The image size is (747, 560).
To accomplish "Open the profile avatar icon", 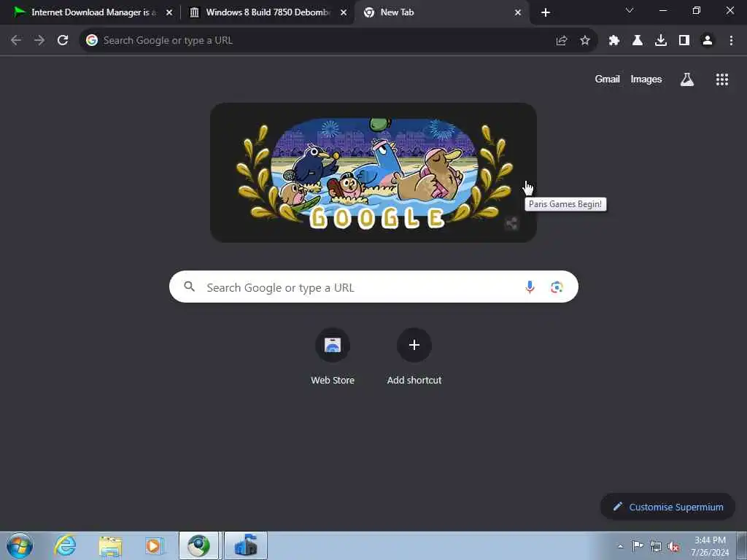I will 708,41.
